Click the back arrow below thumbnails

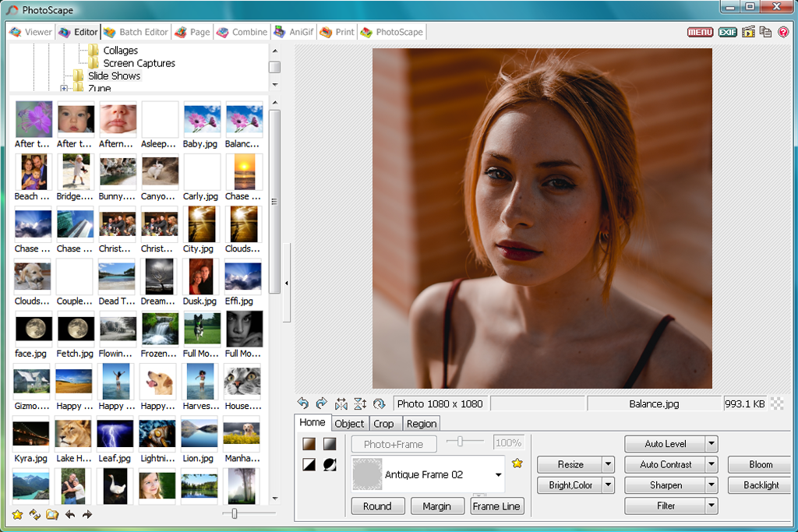pos(70,515)
